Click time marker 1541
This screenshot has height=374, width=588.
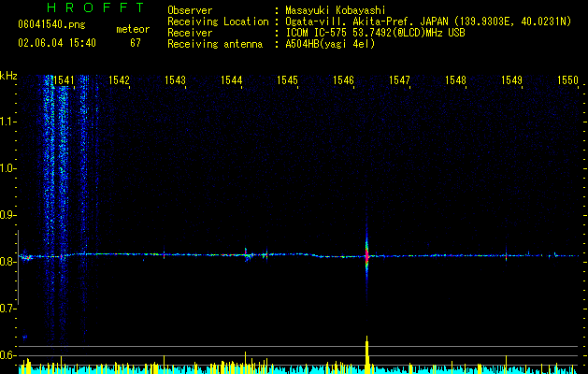click(x=64, y=80)
